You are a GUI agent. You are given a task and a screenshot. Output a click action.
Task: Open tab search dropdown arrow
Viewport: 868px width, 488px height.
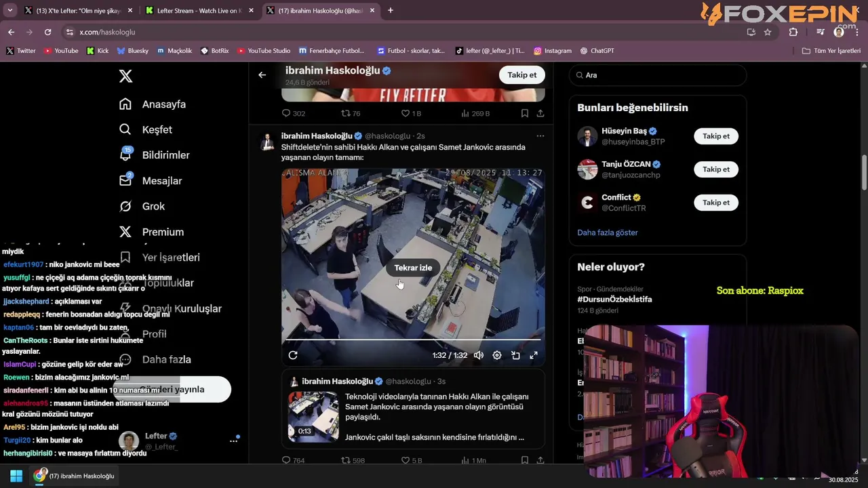coord(9,11)
